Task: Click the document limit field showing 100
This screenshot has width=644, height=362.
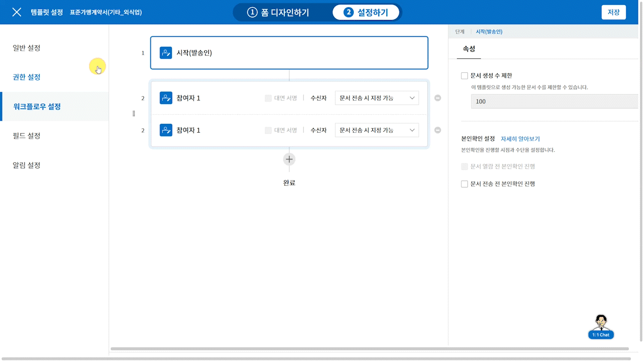Action: pyautogui.click(x=553, y=102)
